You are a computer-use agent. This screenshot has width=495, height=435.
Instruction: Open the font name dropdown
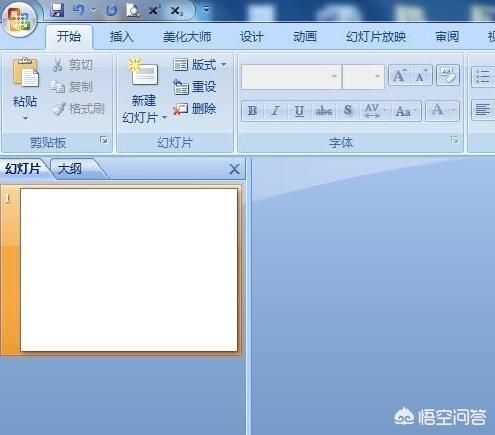pyautogui.click(x=334, y=77)
